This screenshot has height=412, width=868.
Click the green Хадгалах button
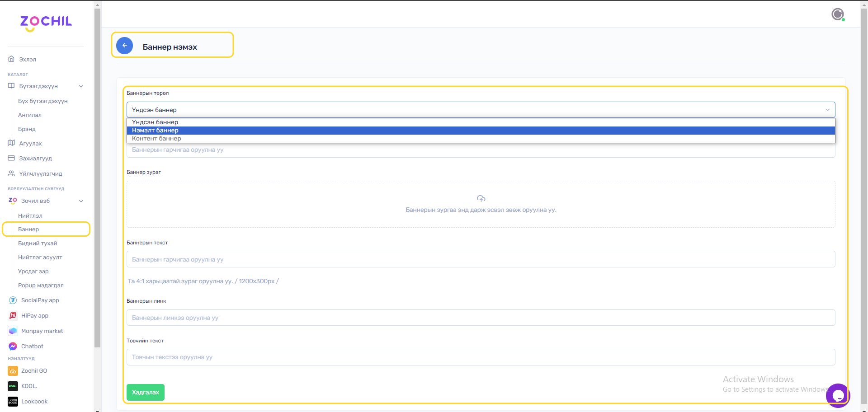tap(145, 392)
